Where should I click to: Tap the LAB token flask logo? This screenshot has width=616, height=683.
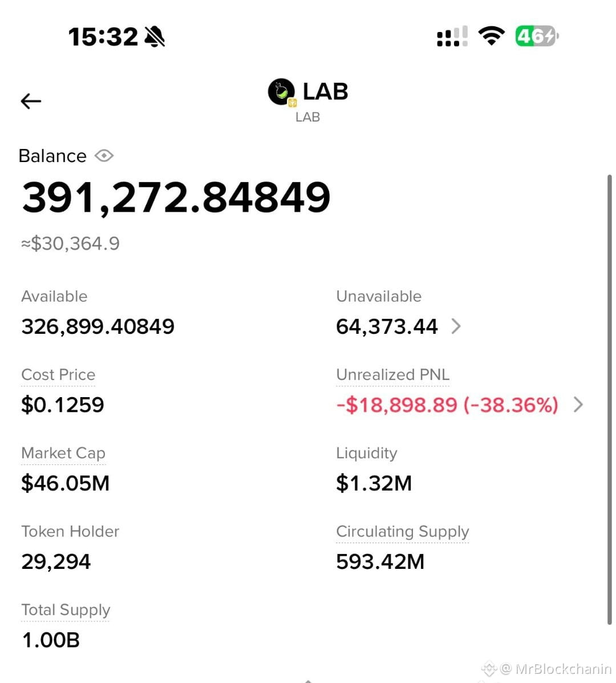coord(282,92)
